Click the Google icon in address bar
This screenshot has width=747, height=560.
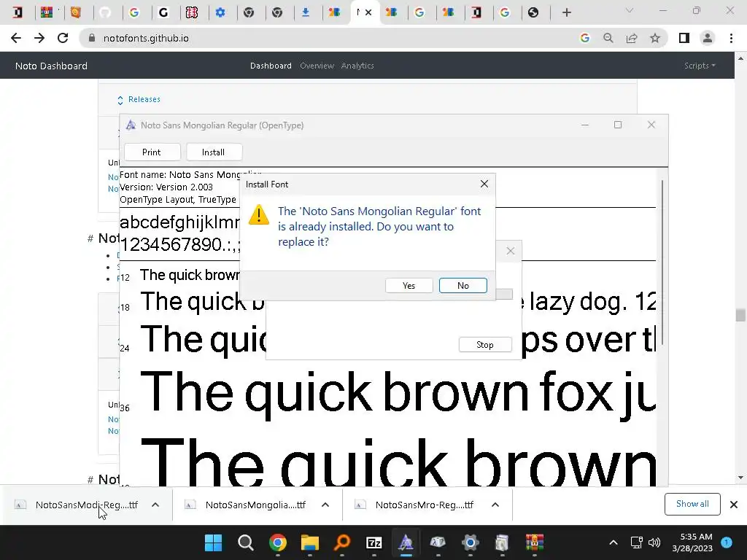584,38
